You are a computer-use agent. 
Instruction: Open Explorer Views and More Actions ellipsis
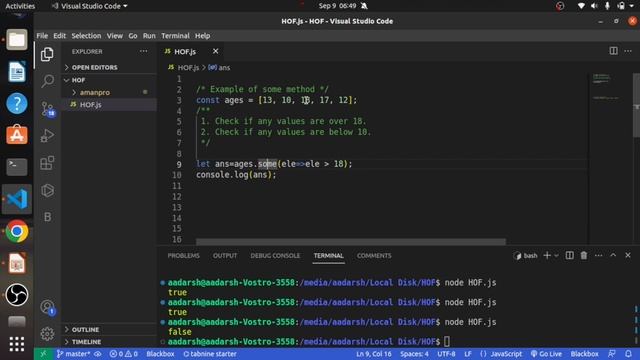pyautogui.click(x=143, y=51)
